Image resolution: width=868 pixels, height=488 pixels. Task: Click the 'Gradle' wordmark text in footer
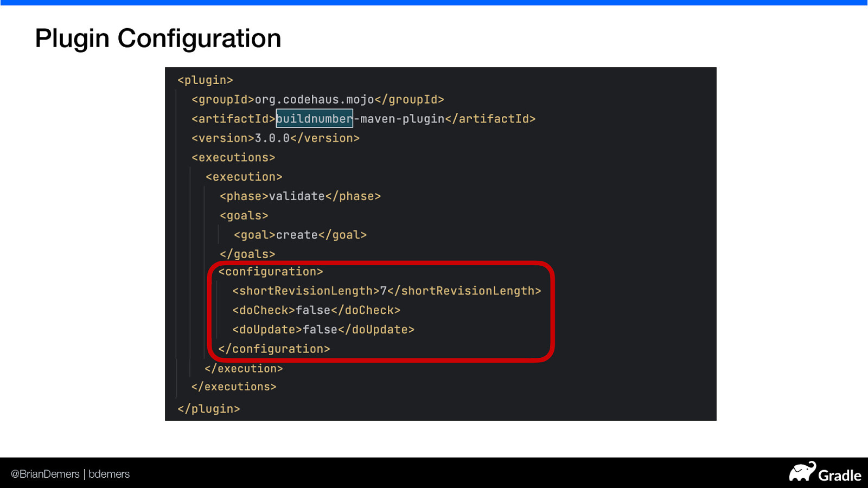pyautogui.click(x=840, y=476)
